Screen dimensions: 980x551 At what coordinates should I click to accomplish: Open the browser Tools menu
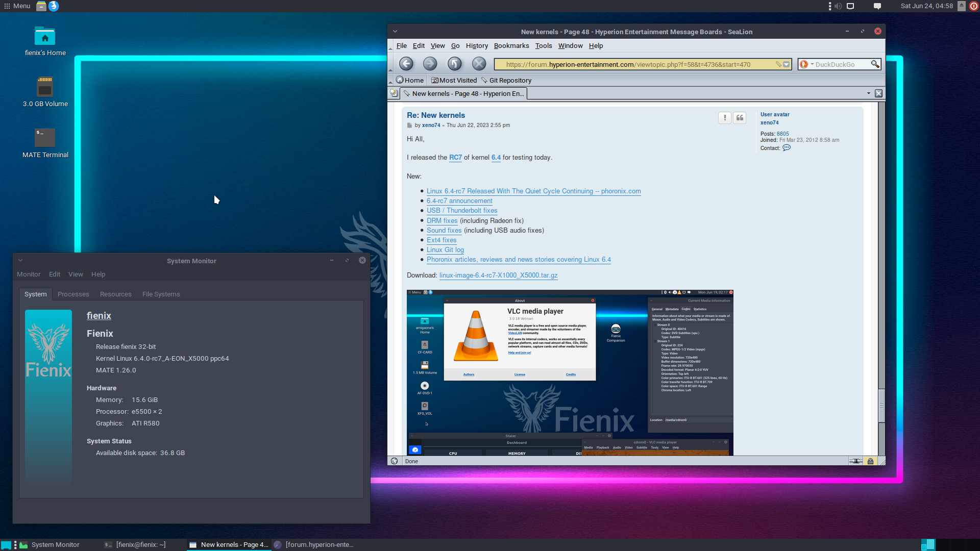click(x=544, y=46)
